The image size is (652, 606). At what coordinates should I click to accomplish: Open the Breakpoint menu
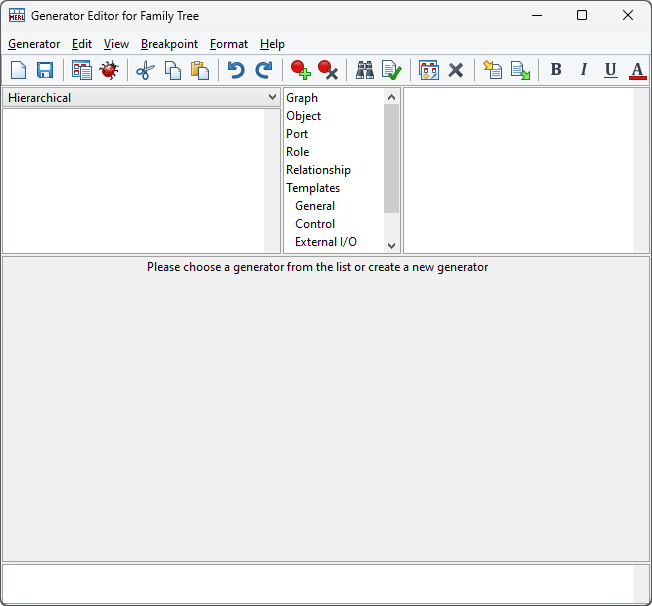(x=169, y=44)
